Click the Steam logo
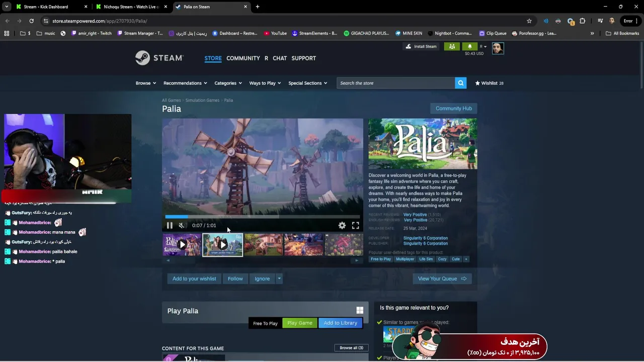Viewport: 644px width, 362px height. [x=159, y=58]
